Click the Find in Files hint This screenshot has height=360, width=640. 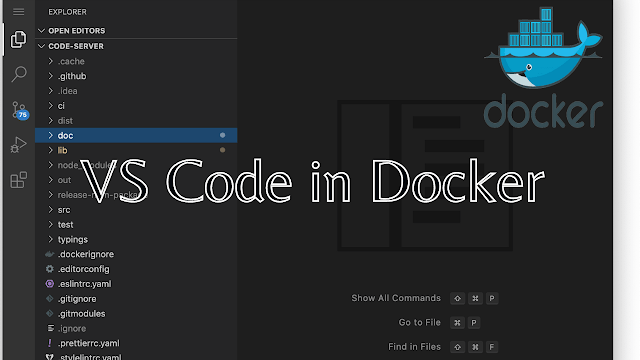[414, 347]
